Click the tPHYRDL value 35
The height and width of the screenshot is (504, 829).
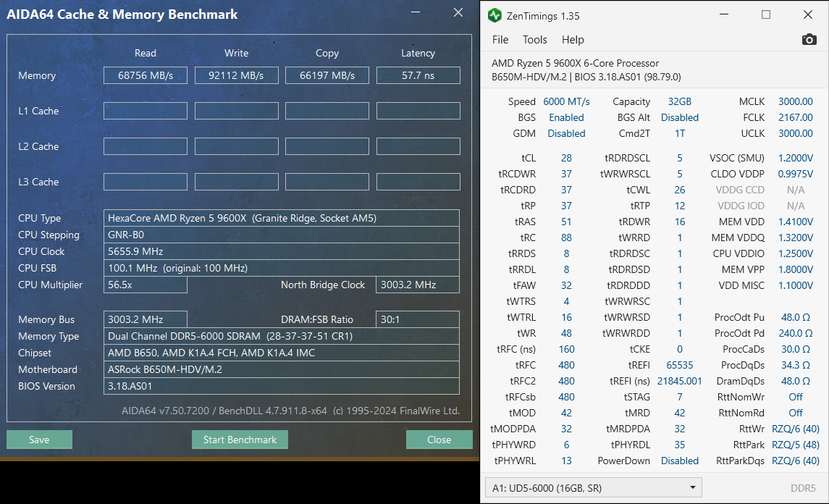pos(679,445)
